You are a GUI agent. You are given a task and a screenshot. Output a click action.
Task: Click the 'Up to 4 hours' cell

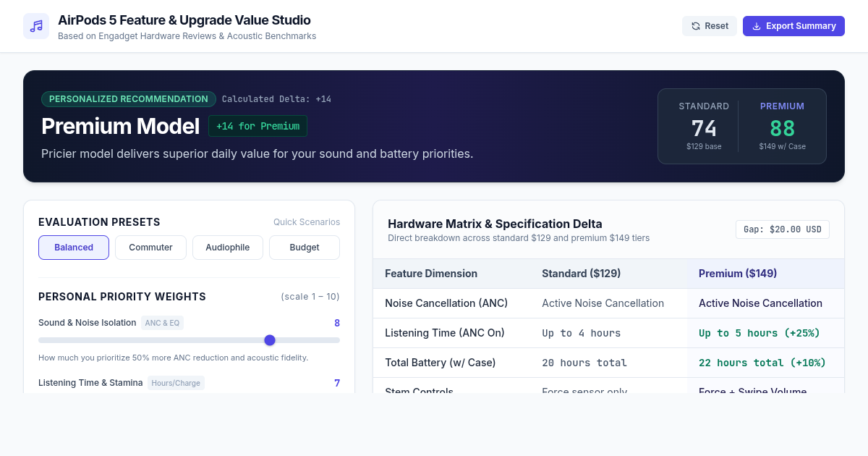[x=582, y=333]
